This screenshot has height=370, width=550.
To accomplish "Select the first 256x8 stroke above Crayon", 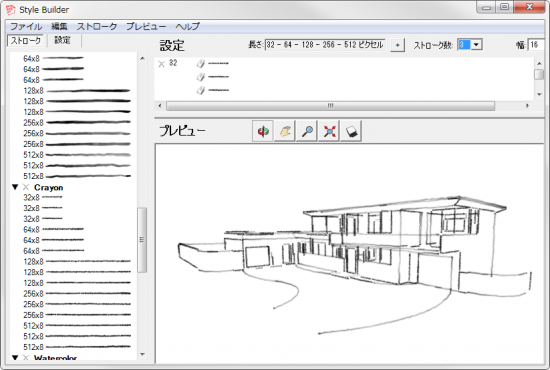I will click(x=77, y=123).
